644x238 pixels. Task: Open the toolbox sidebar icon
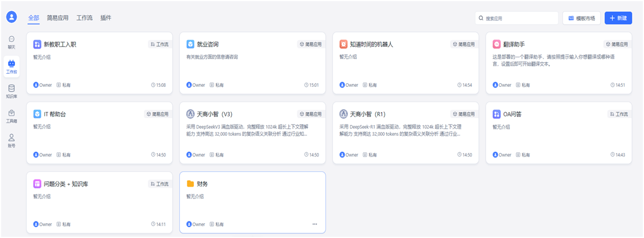click(11, 116)
